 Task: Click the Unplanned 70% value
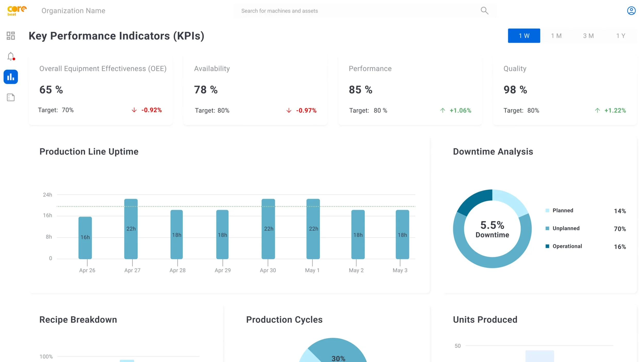[620, 229]
